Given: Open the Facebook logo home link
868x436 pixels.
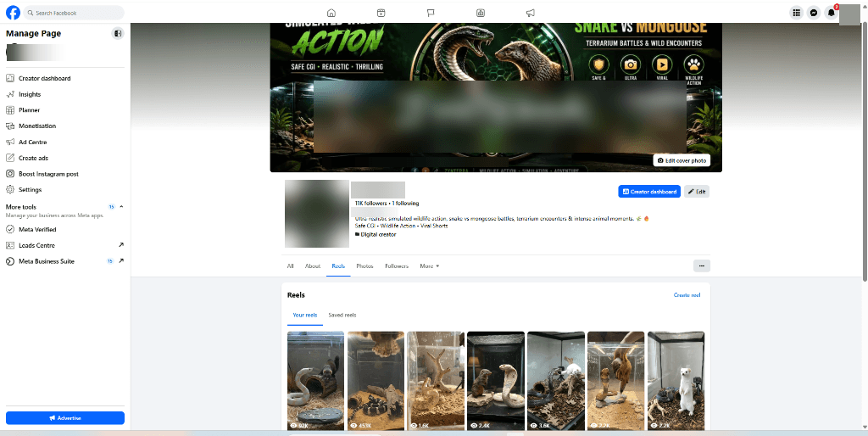Looking at the screenshot, I should [14, 13].
